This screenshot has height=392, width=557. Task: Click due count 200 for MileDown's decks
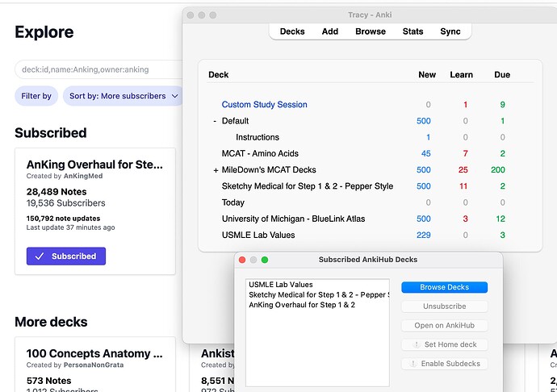pyautogui.click(x=498, y=170)
